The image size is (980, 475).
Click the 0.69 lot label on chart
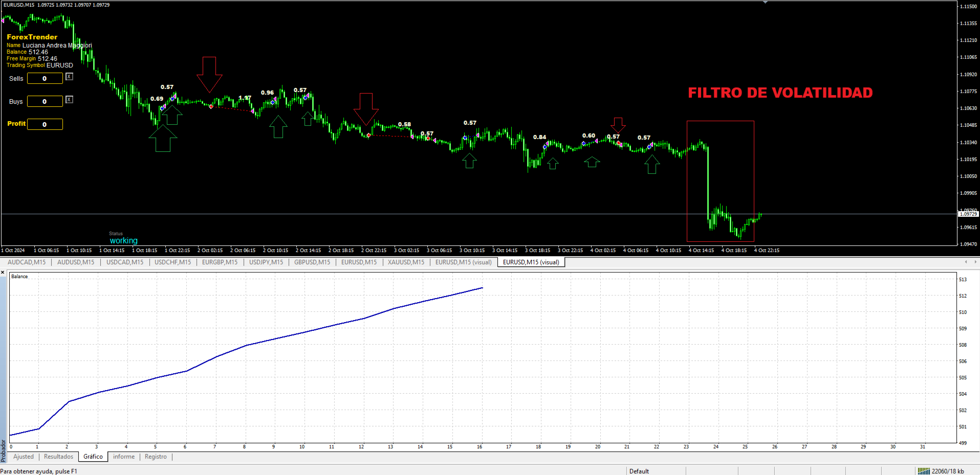click(x=157, y=99)
